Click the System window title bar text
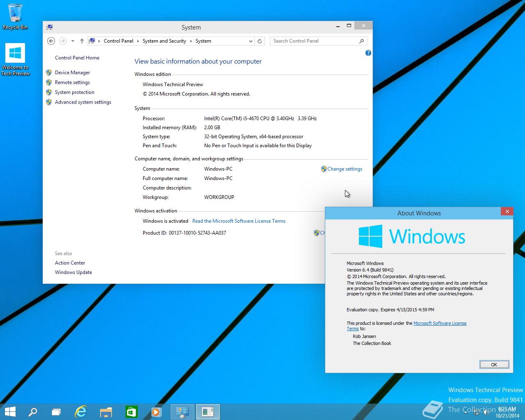The image size is (525, 420). pyautogui.click(x=191, y=27)
